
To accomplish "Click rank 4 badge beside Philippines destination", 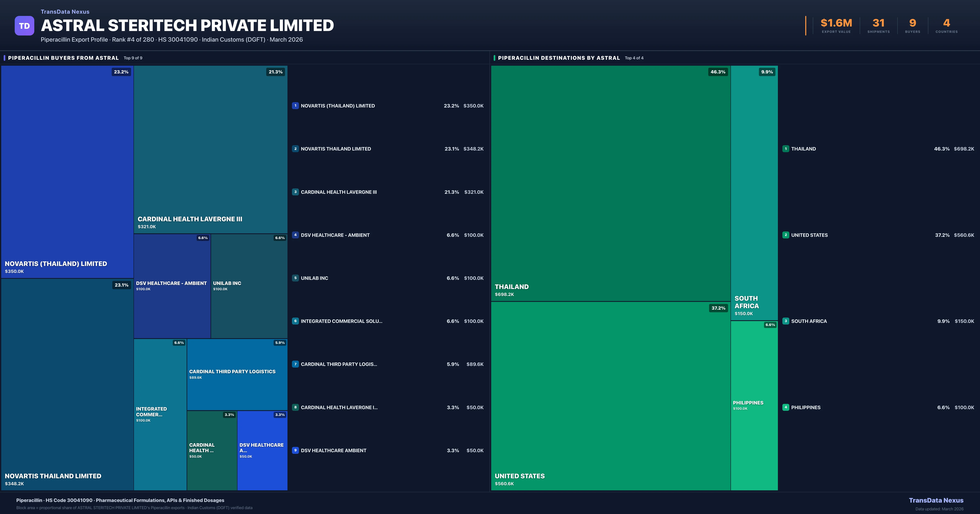I will [786, 407].
